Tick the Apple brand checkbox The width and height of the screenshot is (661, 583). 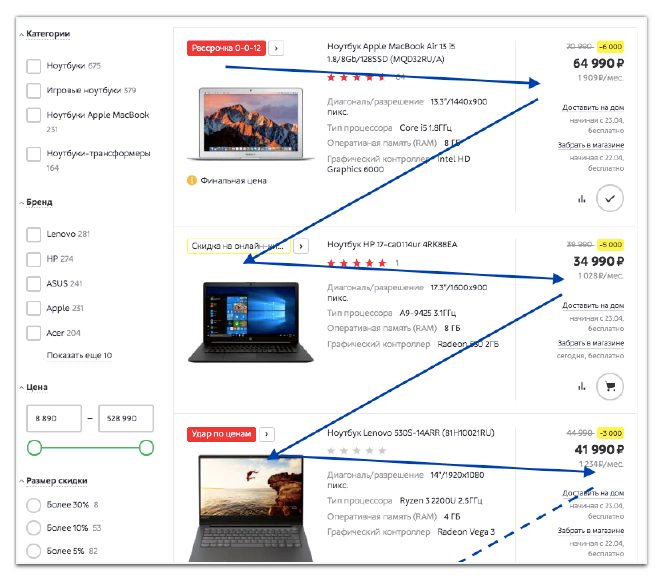pos(34,309)
